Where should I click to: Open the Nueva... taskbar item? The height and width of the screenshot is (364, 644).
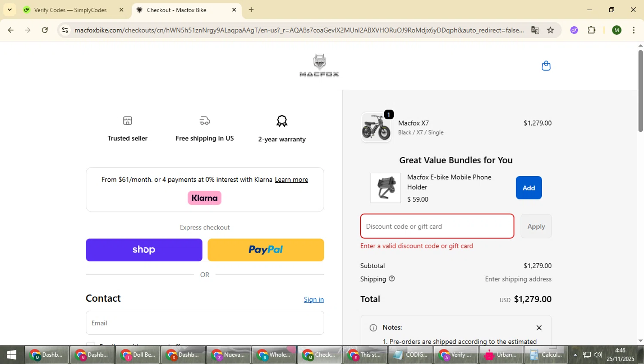(x=229, y=355)
